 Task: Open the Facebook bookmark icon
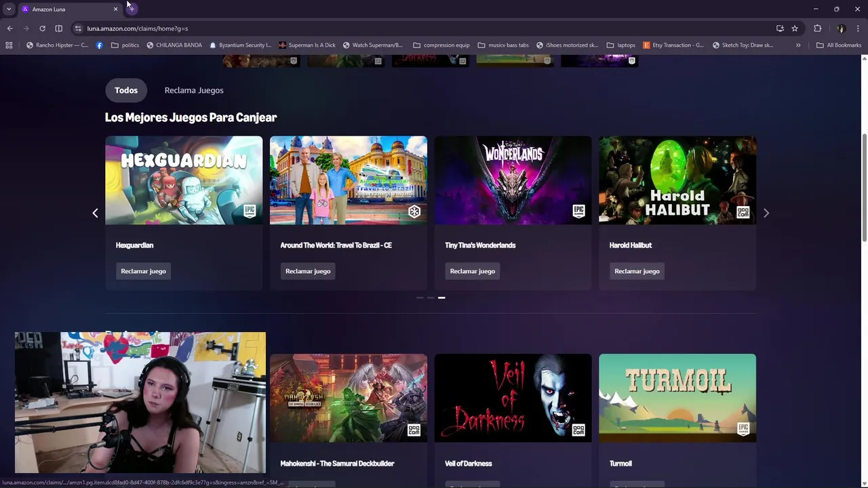[x=100, y=45]
